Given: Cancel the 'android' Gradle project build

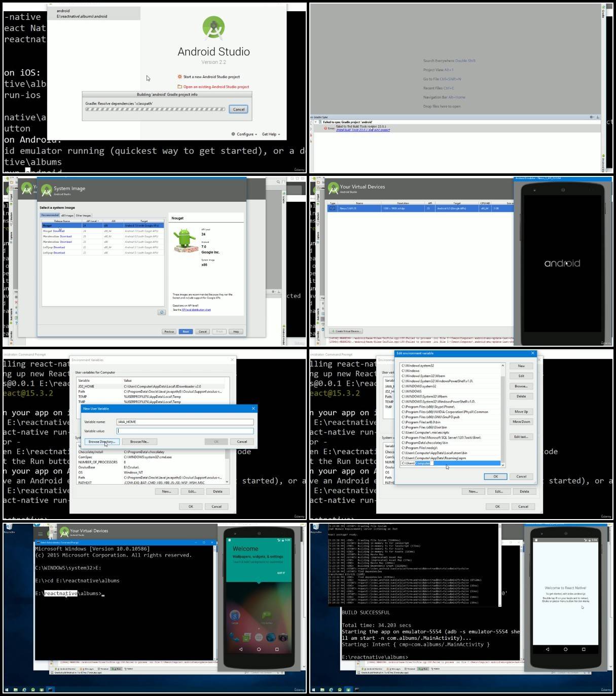Looking at the screenshot, I should (238, 109).
